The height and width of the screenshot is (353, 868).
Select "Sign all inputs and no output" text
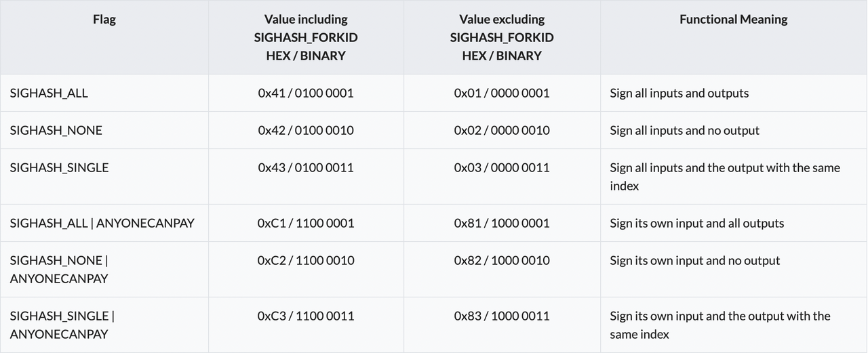coord(685,130)
